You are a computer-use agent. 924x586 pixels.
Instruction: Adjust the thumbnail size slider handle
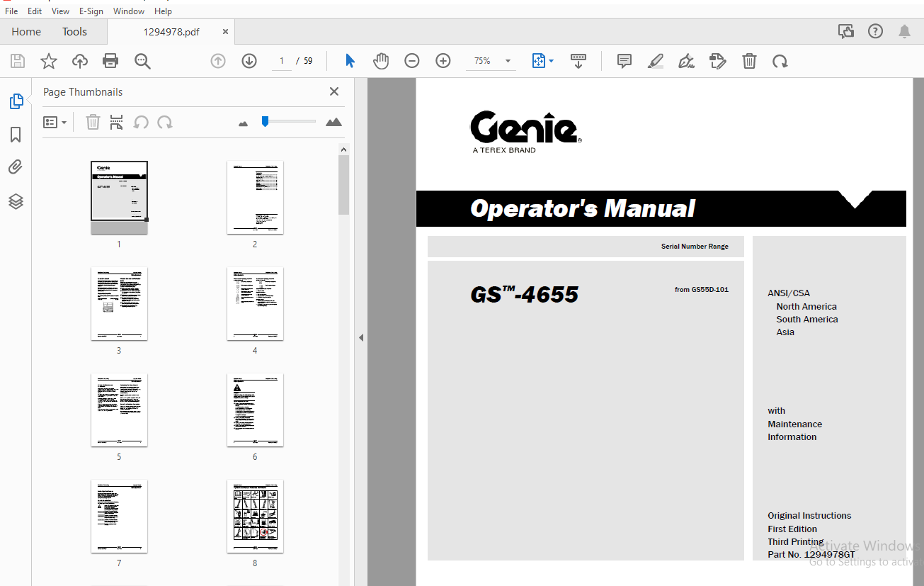pyautogui.click(x=265, y=121)
